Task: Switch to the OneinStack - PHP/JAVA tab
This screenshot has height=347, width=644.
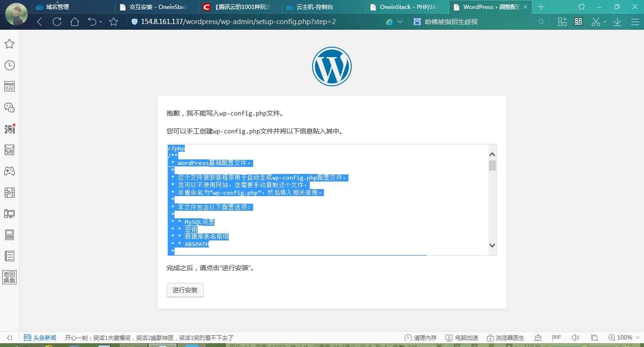Action: click(407, 7)
